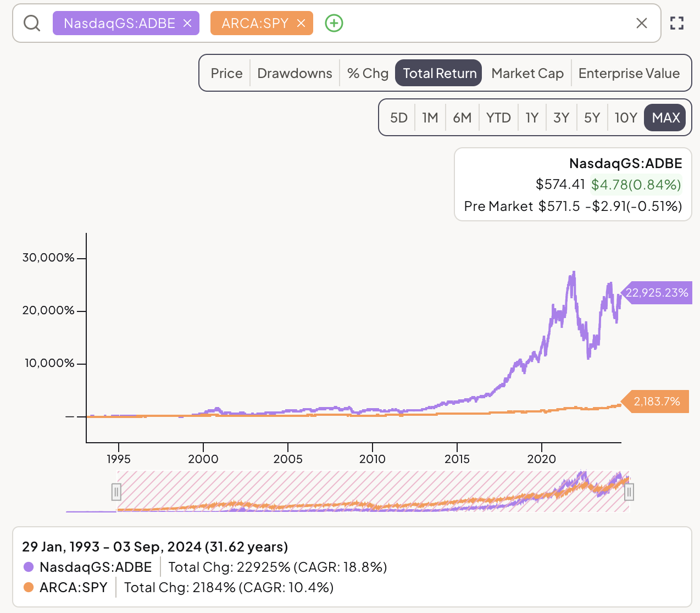The image size is (700, 613).
Task: Click the search input field
Action: pos(336,23)
